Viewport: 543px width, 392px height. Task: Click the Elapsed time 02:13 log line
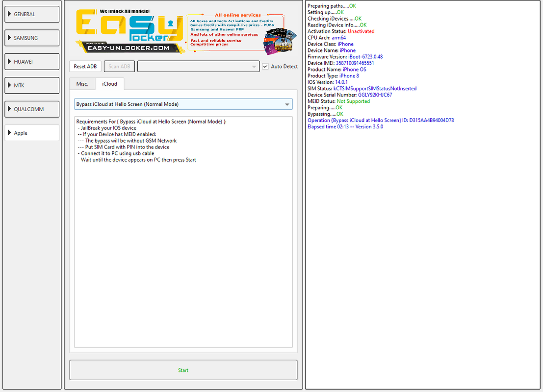pos(345,126)
